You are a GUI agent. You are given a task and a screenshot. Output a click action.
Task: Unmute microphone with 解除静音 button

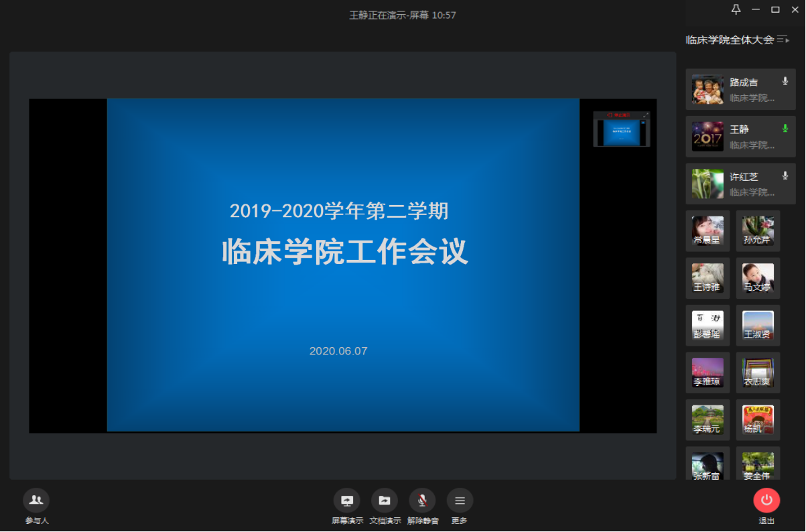(422, 500)
